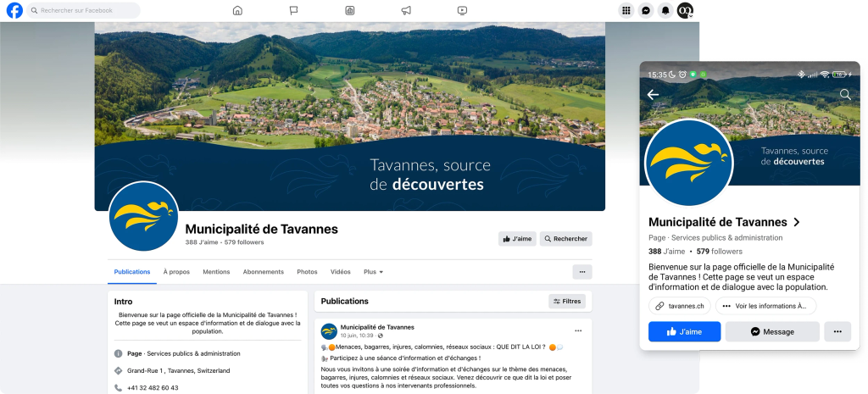Open the address Grand-Rue 1, Tavannes, Switzerland
Screen dimensions: 868x394
pos(178,371)
